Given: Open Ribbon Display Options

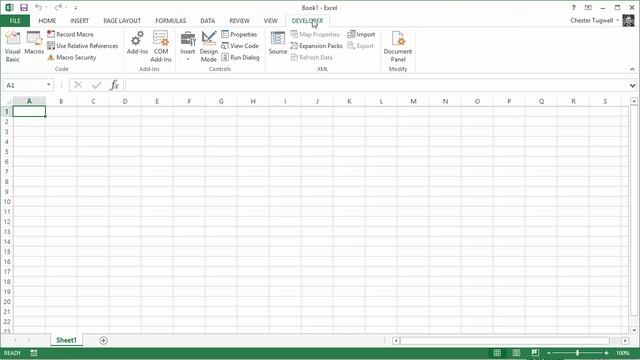Looking at the screenshot, I should point(588,7).
